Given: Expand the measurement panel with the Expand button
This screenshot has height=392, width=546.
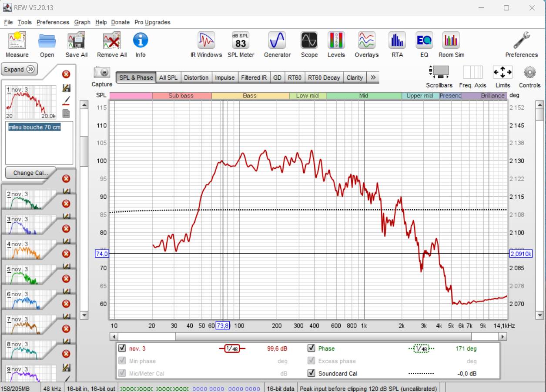Looking at the screenshot, I should tap(20, 69).
